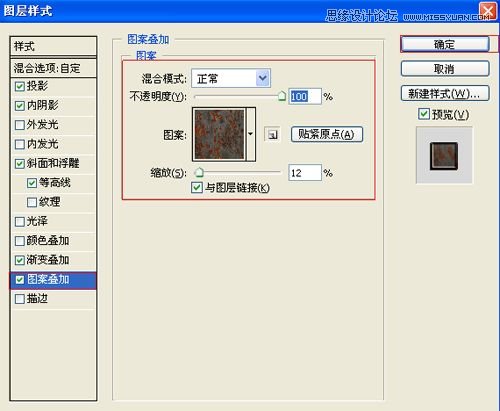
Task: Enable the 外发光 checkbox
Action: coord(20,125)
